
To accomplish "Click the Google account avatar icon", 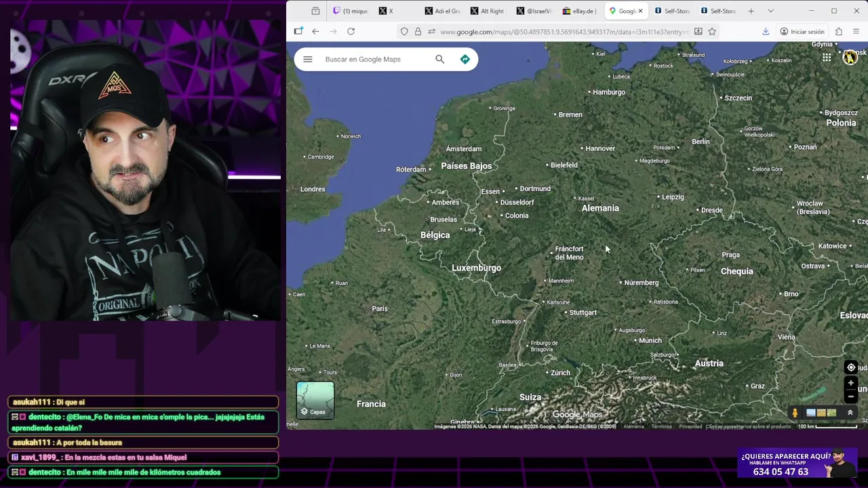I will click(850, 58).
